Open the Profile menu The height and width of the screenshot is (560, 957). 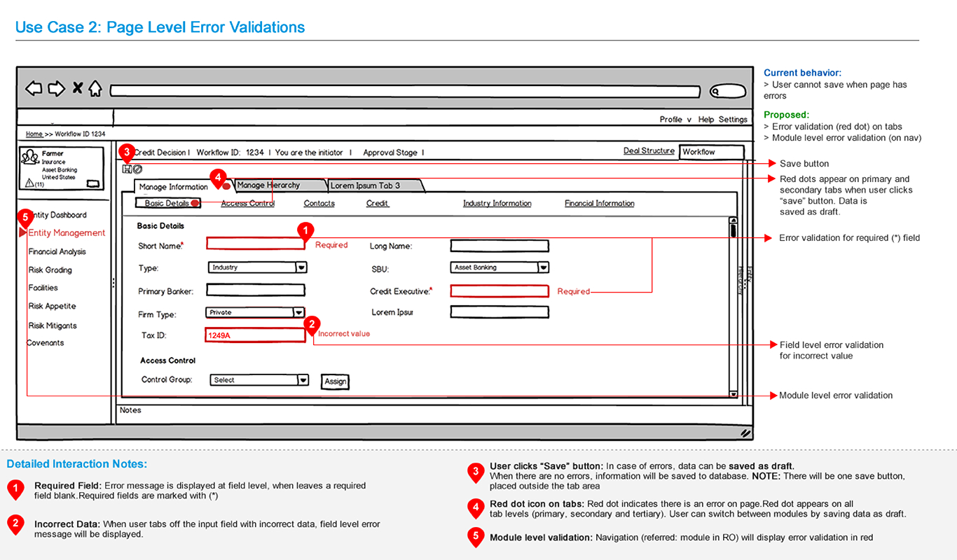tap(675, 119)
